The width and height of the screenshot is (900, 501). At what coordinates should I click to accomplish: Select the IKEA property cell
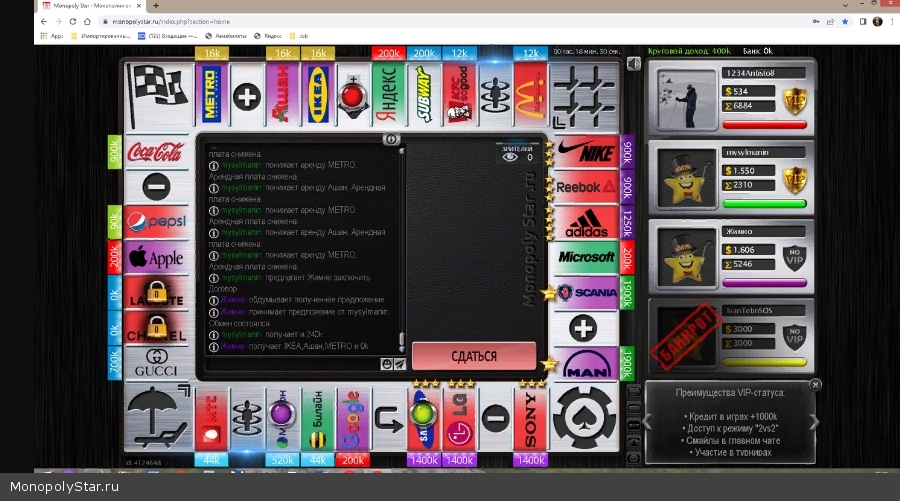pos(318,95)
